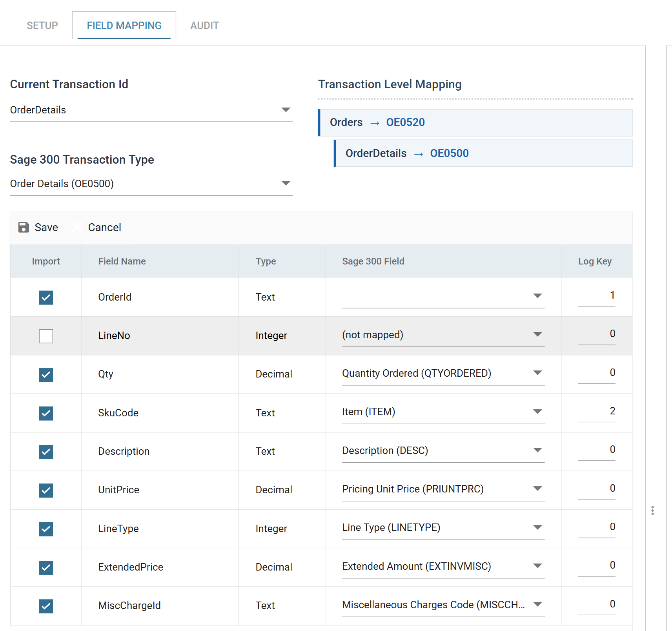This screenshot has width=672, height=631.
Task: Toggle the MiscChargeId import checkbox
Action: (46, 606)
